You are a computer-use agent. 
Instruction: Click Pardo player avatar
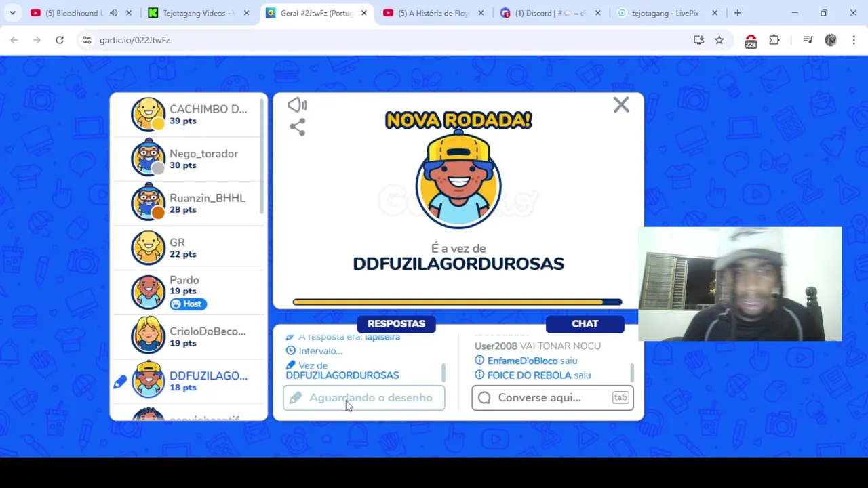[x=148, y=291]
